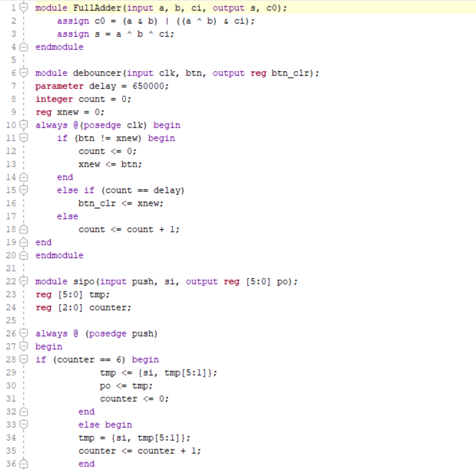Collapse the debouncer module on line 6
The height and width of the screenshot is (471, 476).
tap(24, 73)
